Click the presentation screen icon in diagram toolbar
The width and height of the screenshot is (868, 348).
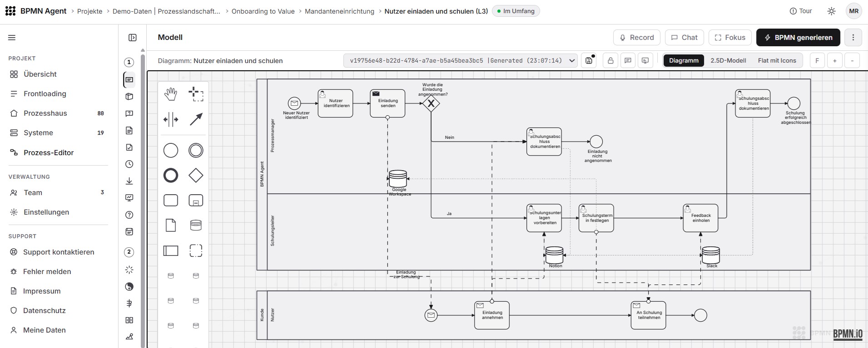(645, 61)
